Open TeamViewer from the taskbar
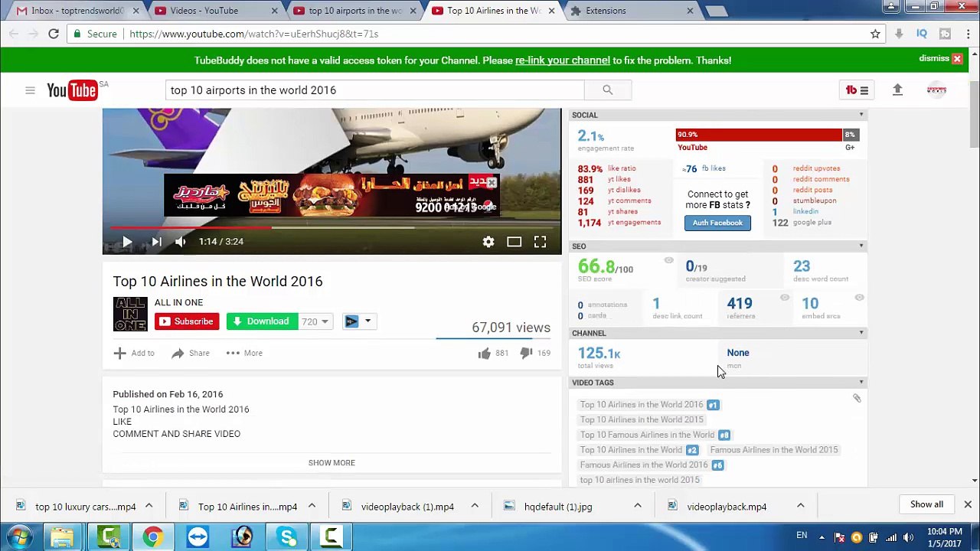 (x=198, y=536)
